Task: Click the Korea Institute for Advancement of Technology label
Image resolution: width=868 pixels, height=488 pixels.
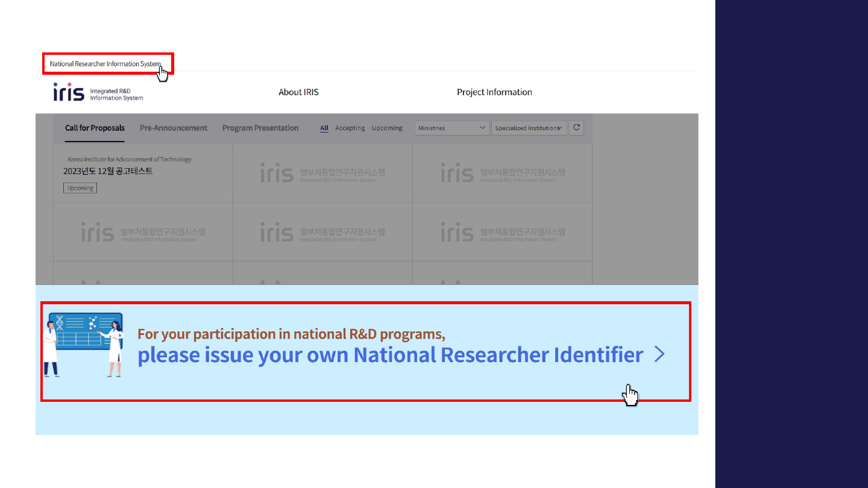Action: point(130,159)
